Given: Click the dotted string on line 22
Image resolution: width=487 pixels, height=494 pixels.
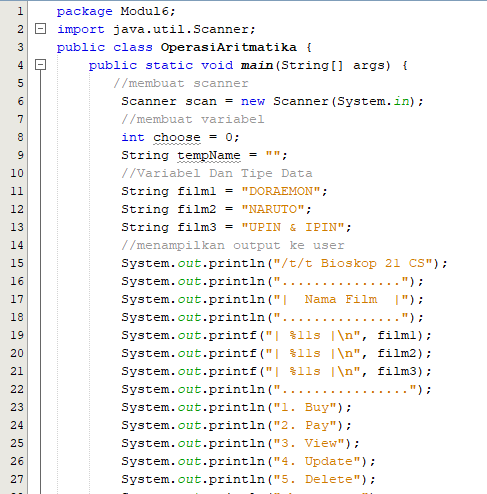Looking at the screenshot, I should (345, 389).
